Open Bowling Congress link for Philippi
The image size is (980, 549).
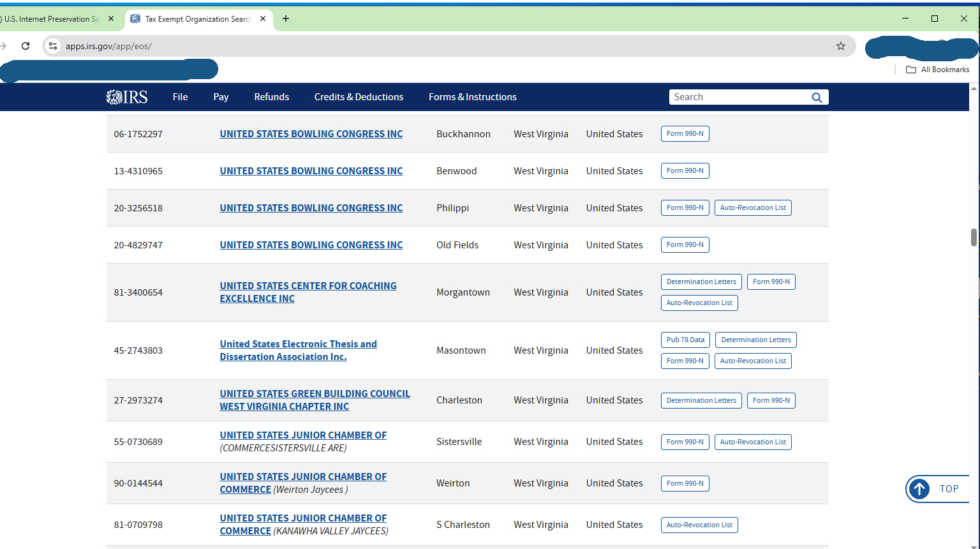[x=311, y=208]
